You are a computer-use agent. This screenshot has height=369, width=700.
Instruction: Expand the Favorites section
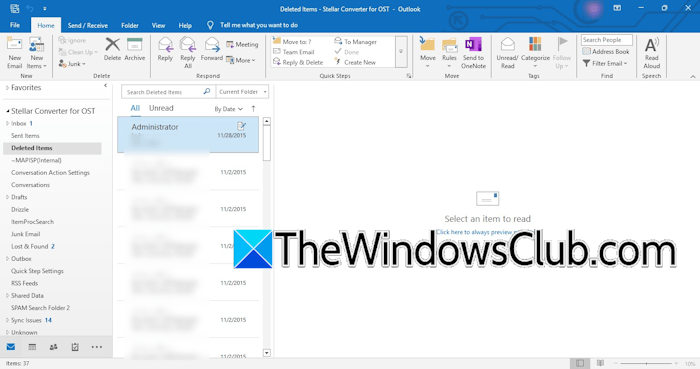click(x=7, y=88)
